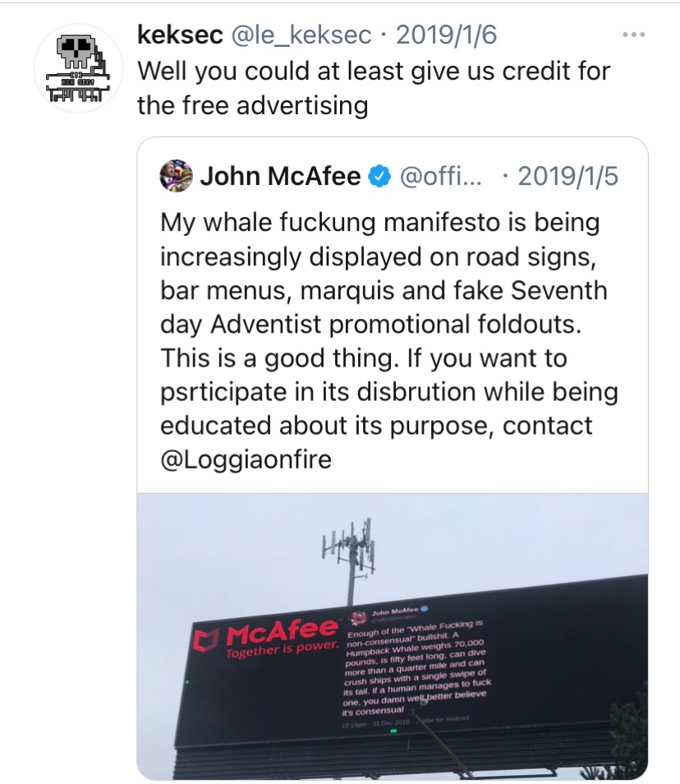Click the blue verified badge icon
This screenshot has width=680, height=784.
point(379,176)
